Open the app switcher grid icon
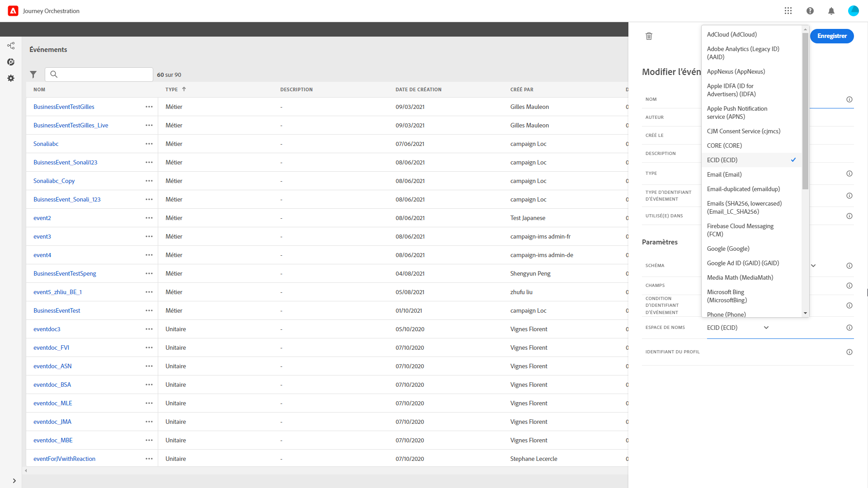Image resolution: width=868 pixels, height=488 pixels. [x=788, y=11]
